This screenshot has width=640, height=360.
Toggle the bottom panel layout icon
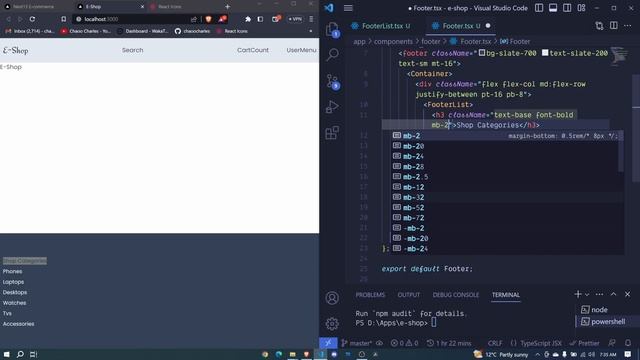pyautogui.click(x=553, y=8)
